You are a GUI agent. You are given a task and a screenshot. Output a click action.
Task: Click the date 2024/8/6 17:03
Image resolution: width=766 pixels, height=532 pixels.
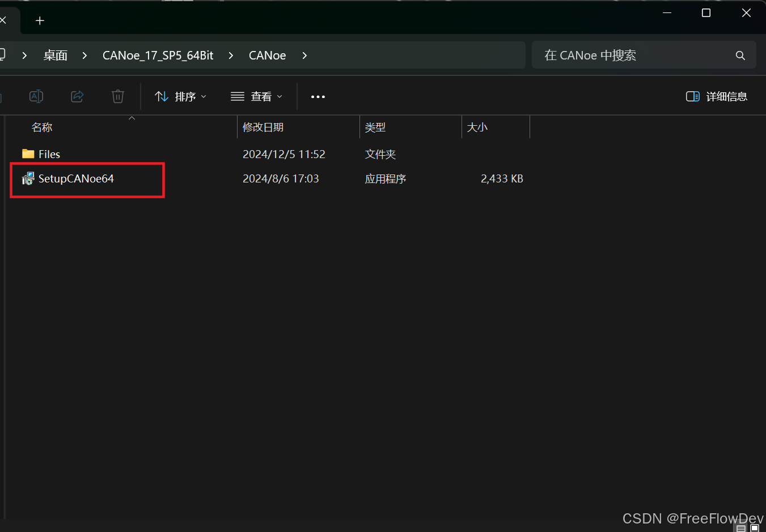click(281, 179)
